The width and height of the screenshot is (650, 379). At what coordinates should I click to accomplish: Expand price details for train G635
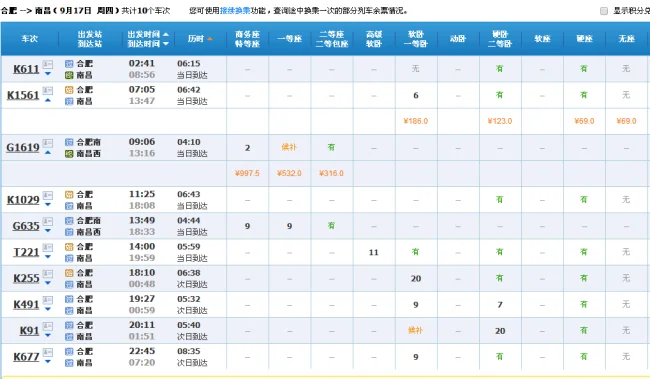[x=48, y=231]
